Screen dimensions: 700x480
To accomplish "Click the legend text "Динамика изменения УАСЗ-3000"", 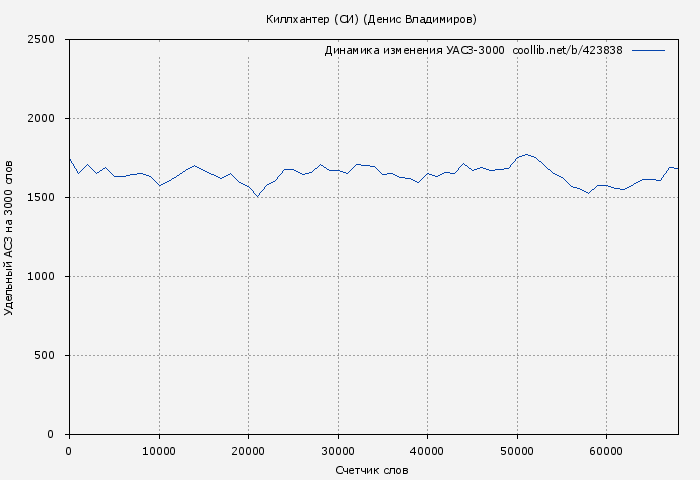I will coord(414,50).
